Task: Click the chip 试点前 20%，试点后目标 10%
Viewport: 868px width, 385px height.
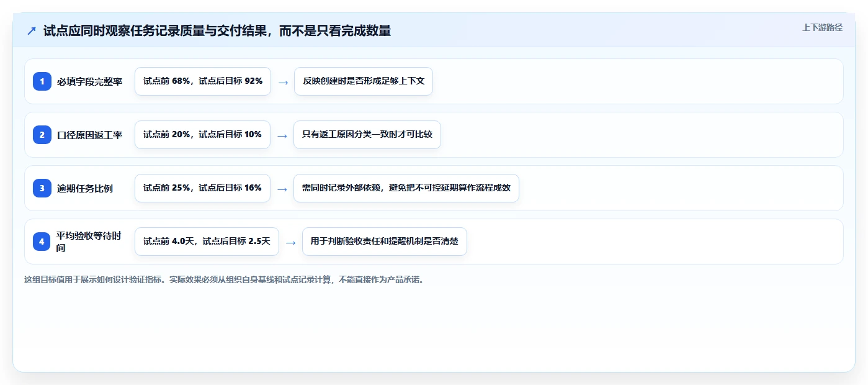Action: (202, 135)
